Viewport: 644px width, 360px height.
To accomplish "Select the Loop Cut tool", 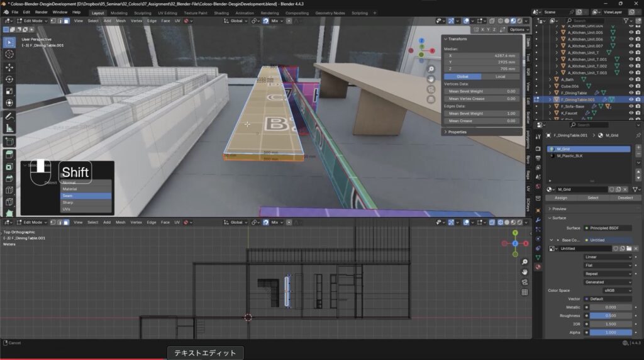I will click(9, 190).
